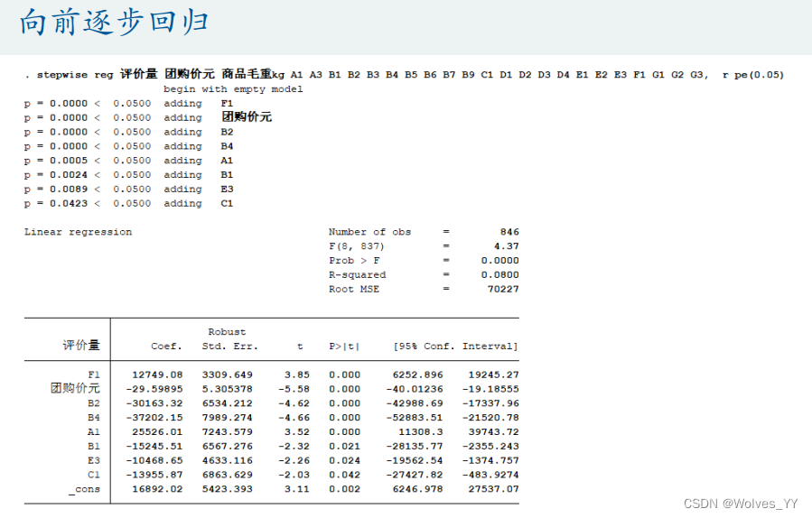Click B4 standard error 7989.274

tap(228, 418)
